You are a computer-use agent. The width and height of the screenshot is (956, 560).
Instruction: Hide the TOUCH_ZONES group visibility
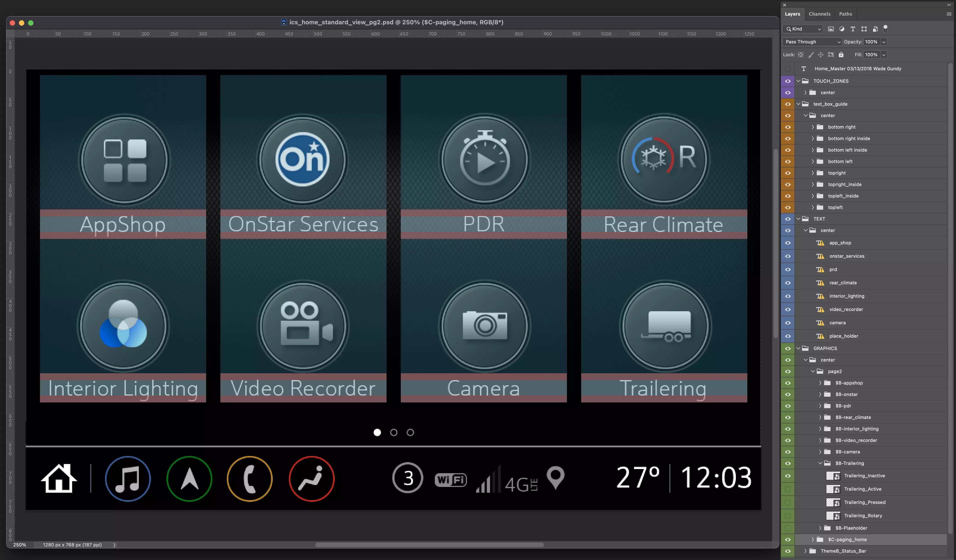(x=788, y=81)
